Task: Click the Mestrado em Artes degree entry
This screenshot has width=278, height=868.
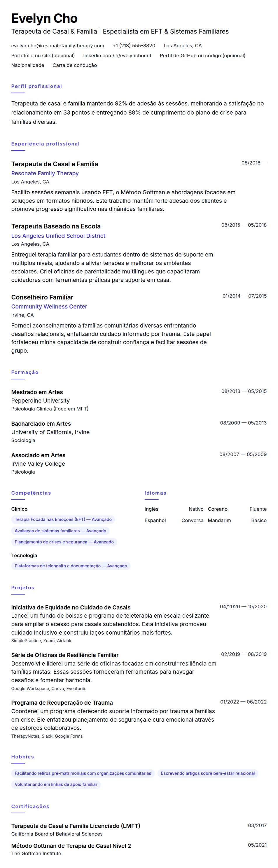Action: point(37,392)
